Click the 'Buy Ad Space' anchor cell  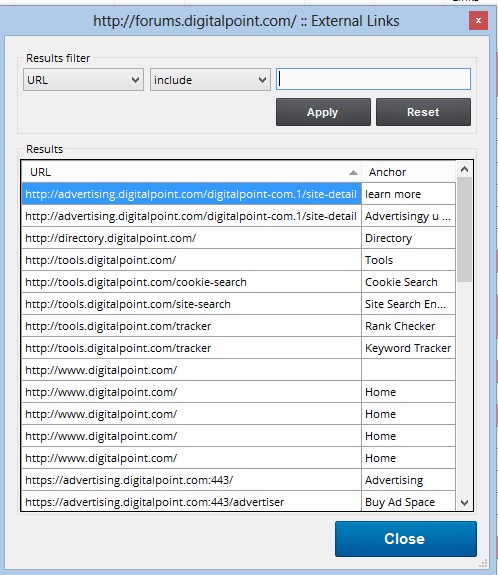click(409, 501)
